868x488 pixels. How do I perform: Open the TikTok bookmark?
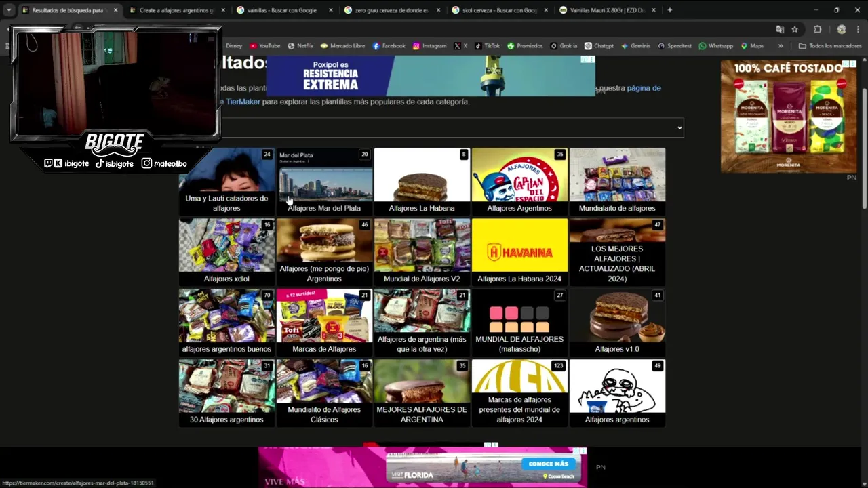(x=487, y=46)
